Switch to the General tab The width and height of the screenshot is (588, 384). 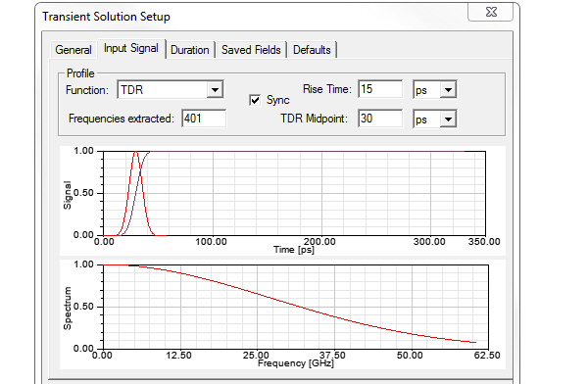(73, 50)
